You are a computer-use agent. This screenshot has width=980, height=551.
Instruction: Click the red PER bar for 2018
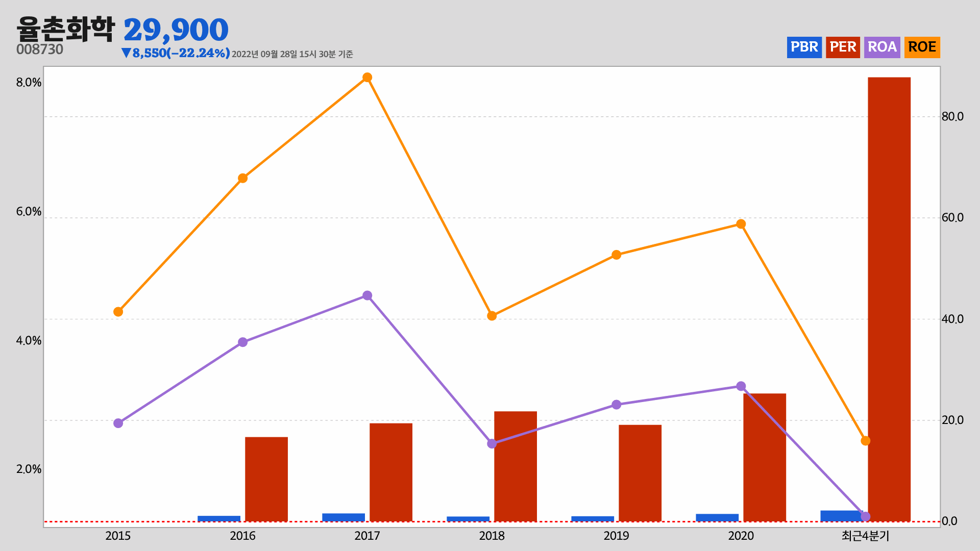point(516,466)
